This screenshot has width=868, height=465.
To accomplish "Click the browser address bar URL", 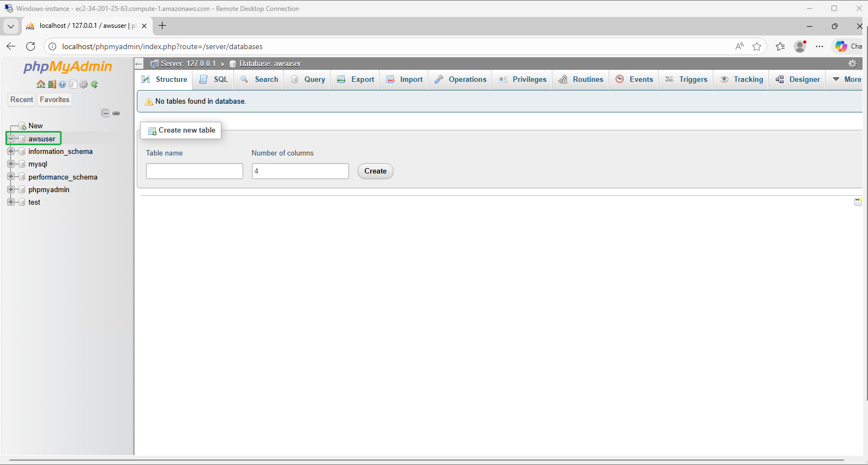I will [x=162, y=46].
